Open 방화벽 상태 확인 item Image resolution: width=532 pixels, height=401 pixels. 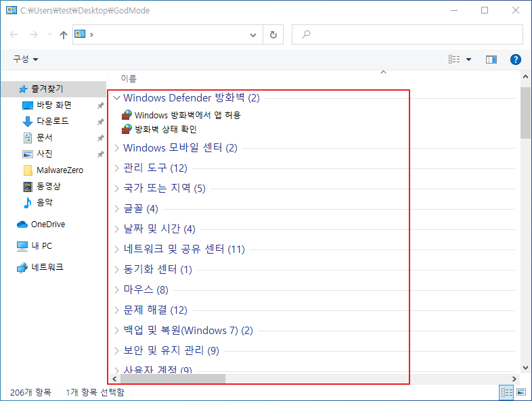pos(159,129)
